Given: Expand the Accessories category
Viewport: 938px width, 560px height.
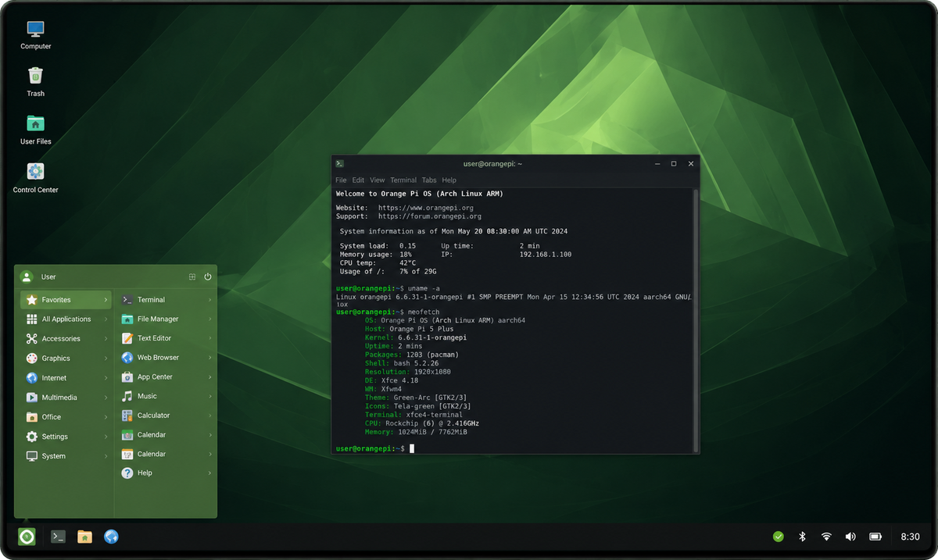Looking at the screenshot, I should click(66, 339).
